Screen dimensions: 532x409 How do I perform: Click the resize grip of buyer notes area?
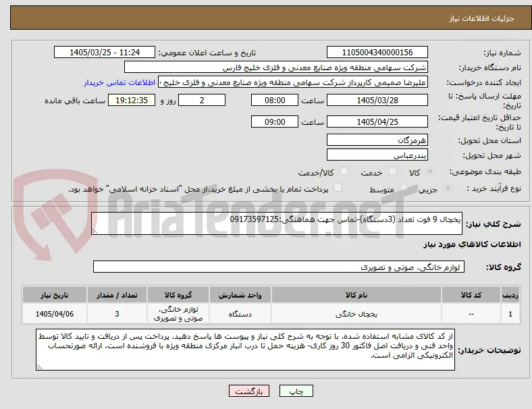click(x=39, y=367)
